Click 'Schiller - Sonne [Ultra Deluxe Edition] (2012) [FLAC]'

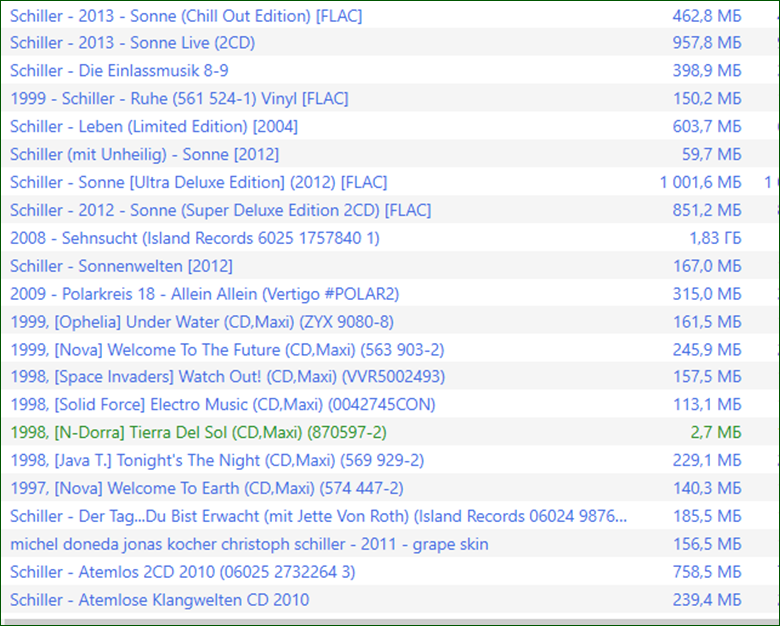pyautogui.click(x=198, y=182)
